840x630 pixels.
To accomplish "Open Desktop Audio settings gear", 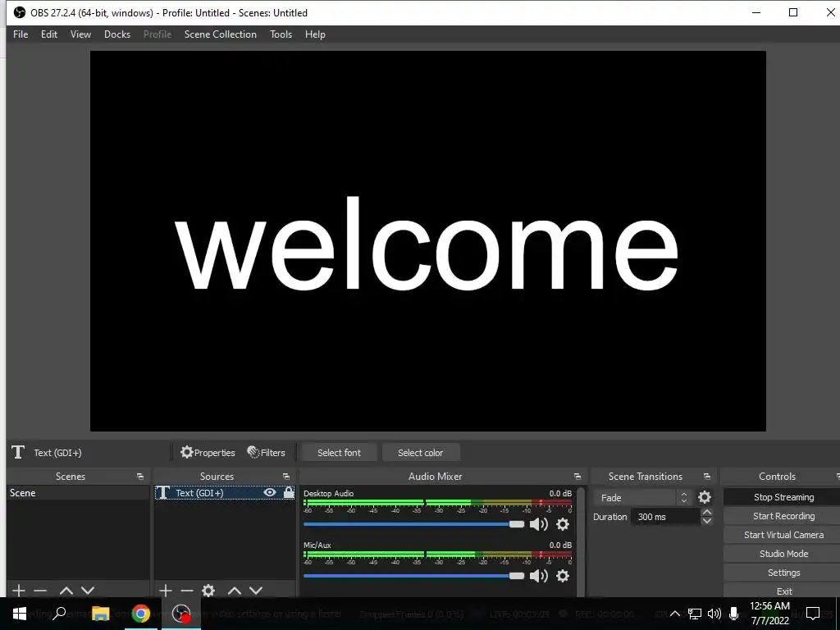I will point(563,524).
